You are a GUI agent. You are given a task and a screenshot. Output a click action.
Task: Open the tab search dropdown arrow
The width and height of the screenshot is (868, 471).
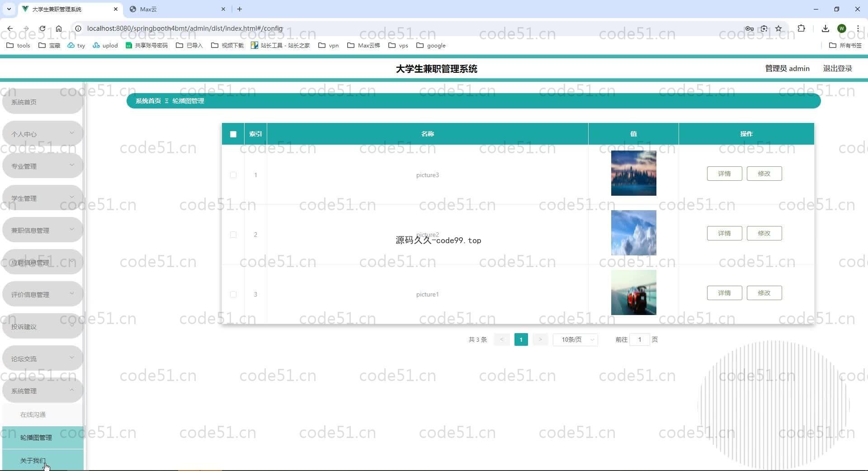click(x=9, y=9)
